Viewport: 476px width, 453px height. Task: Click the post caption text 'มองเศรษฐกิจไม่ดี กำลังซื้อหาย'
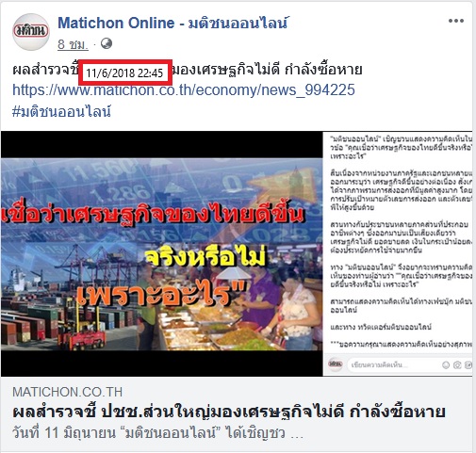coord(268,70)
